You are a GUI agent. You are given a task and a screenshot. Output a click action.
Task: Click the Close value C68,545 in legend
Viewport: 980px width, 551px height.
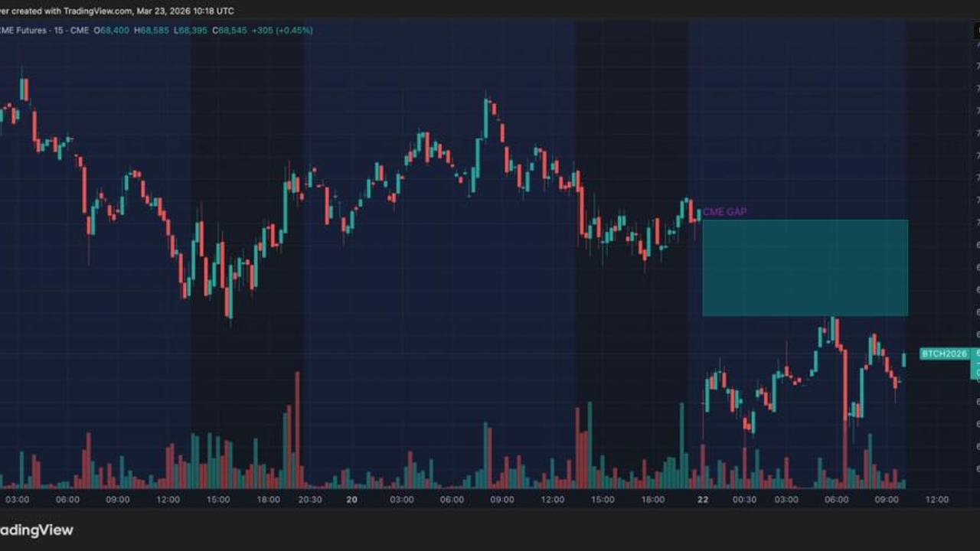tap(228, 31)
